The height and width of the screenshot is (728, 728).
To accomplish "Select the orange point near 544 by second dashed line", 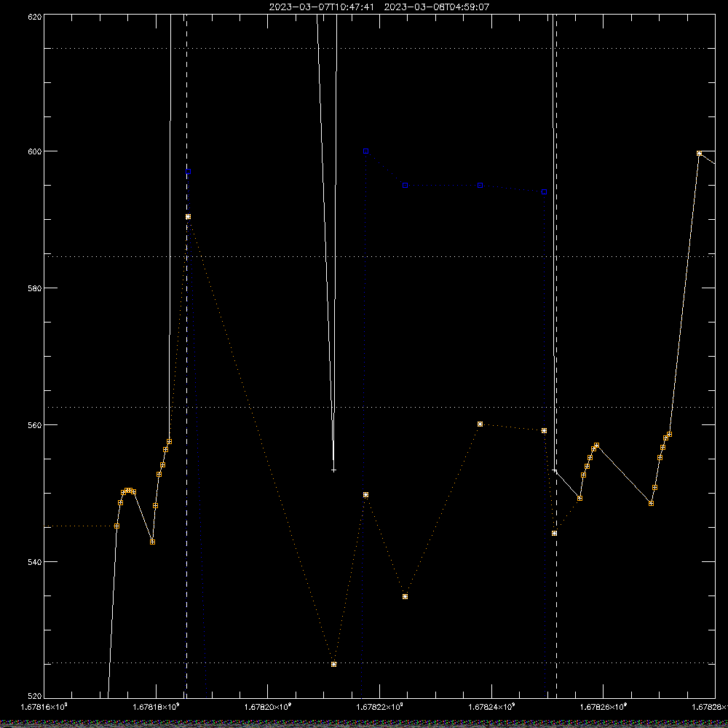I will 554,534.
